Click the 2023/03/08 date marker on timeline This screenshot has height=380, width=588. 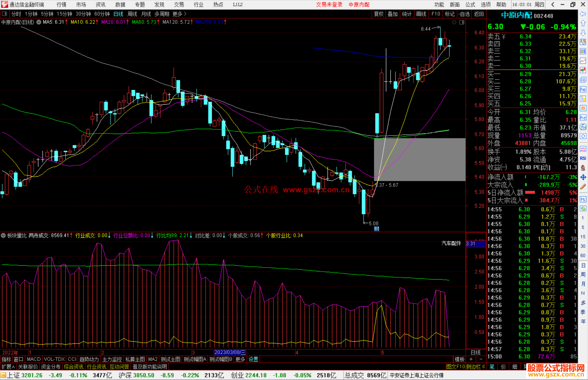230,352
